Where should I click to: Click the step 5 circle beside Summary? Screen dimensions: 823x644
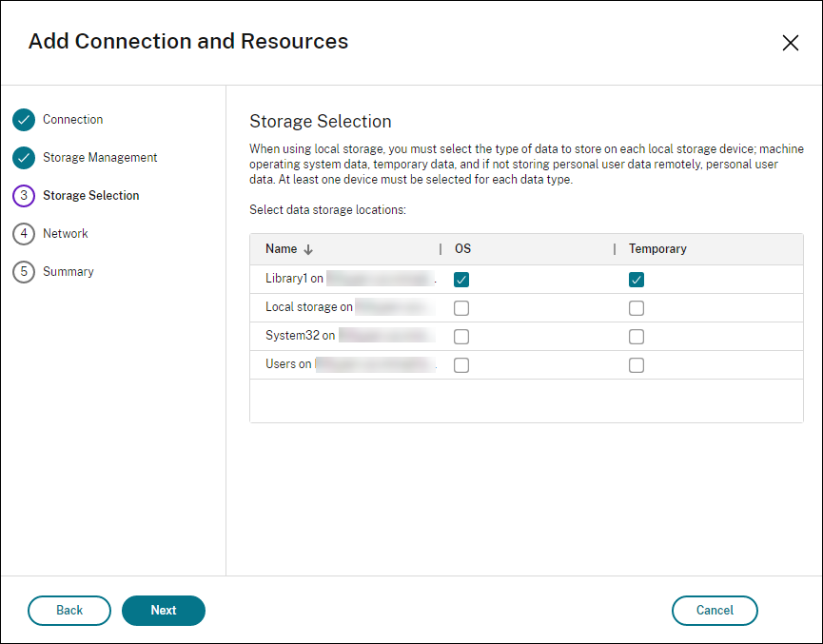(25, 272)
